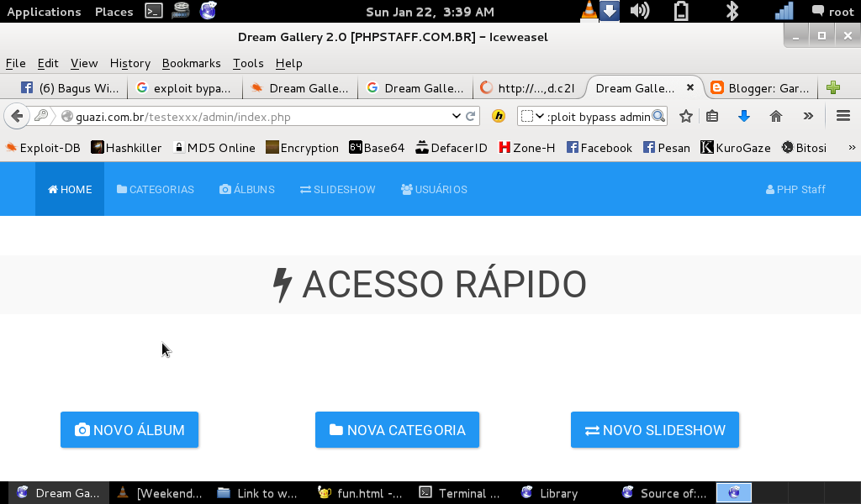Click the Iceweasel globe launcher in top panel

pos(209,10)
